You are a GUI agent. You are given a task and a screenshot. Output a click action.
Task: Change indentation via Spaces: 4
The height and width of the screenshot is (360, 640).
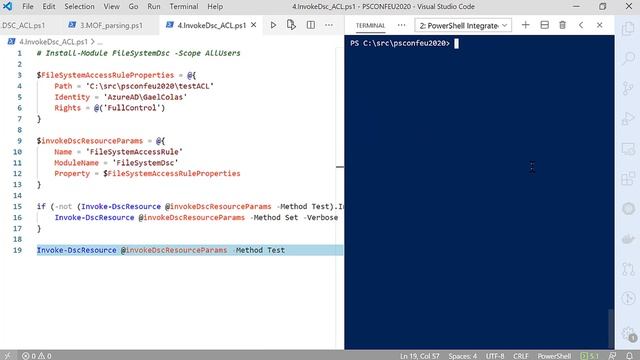point(462,356)
